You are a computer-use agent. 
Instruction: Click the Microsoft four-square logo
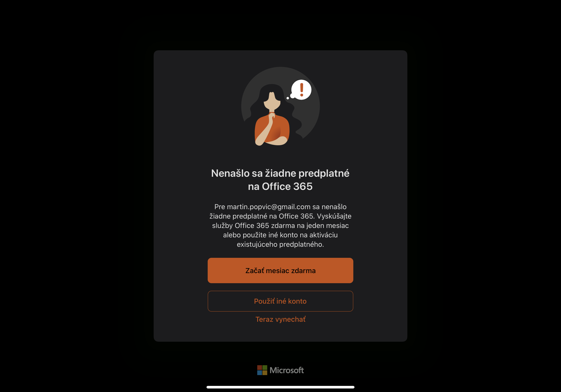(262, 370)
